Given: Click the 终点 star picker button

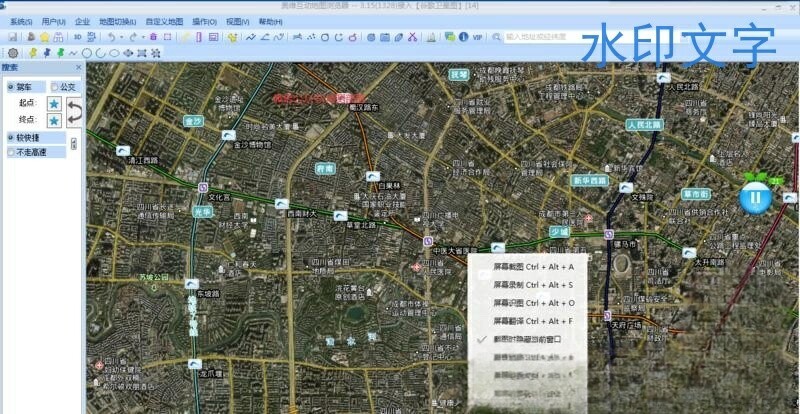Looking at the screenshot, I should click(54, 120).
